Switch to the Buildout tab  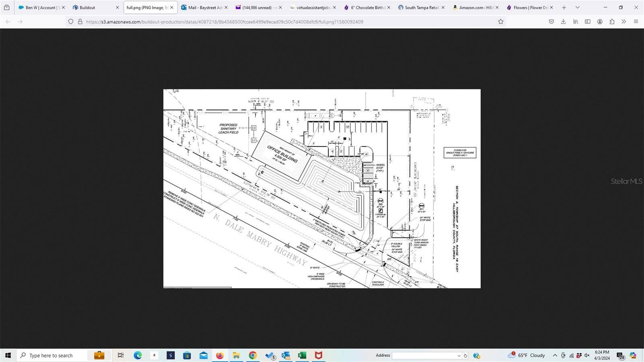[96, 7]
